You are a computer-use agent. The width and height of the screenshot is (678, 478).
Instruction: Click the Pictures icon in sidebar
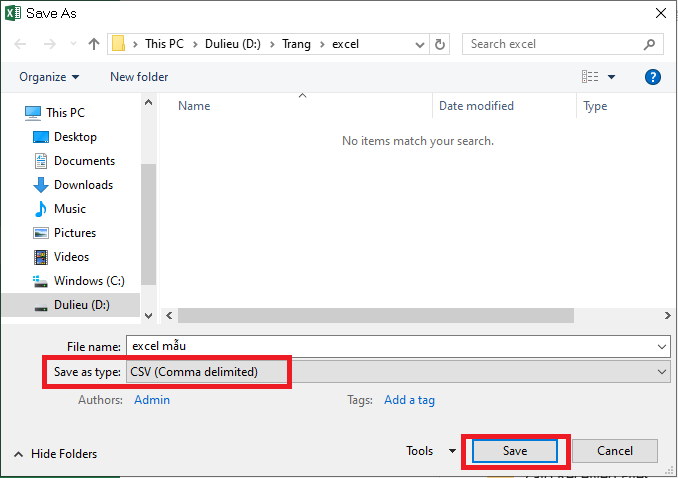click(41, 233)
